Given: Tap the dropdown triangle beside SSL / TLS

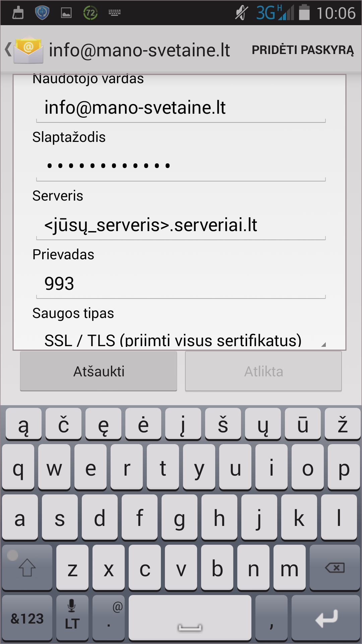Looking at the screenshot, I should (x=323, y=344).
